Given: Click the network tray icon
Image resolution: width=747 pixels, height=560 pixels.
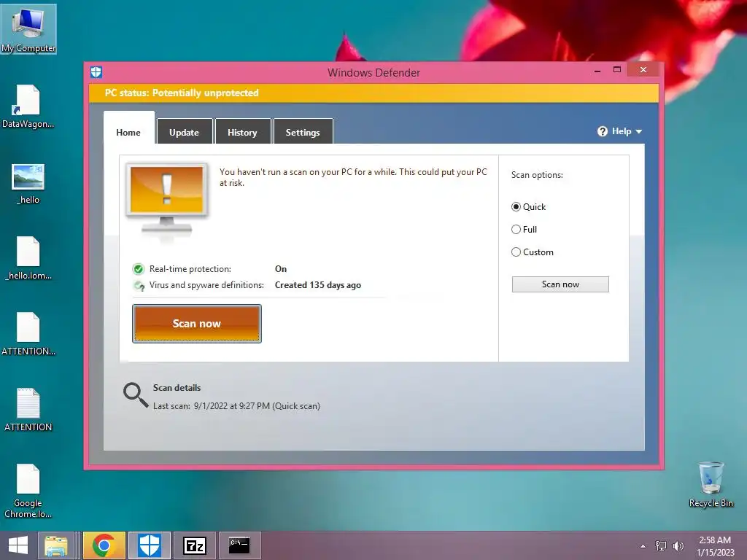Looking at the screenshot, I should (661, 546).
